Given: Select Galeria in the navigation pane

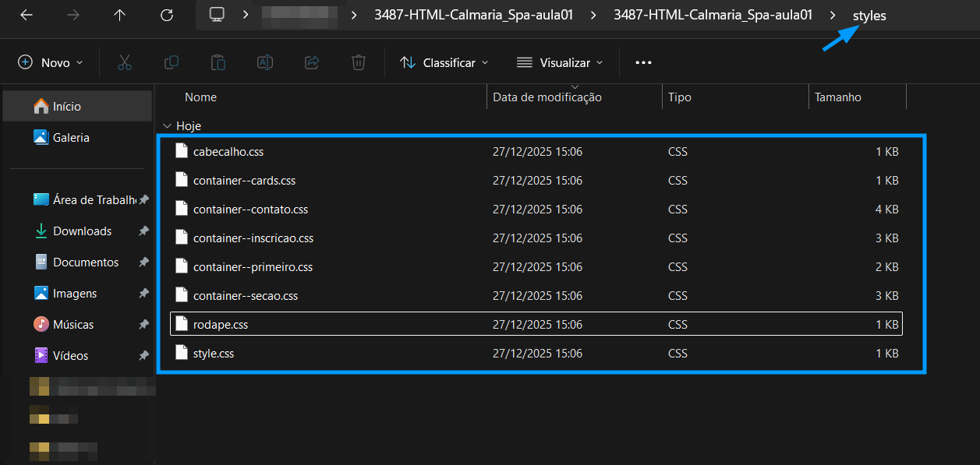Looking at the screenshot, I should [71, 137].
